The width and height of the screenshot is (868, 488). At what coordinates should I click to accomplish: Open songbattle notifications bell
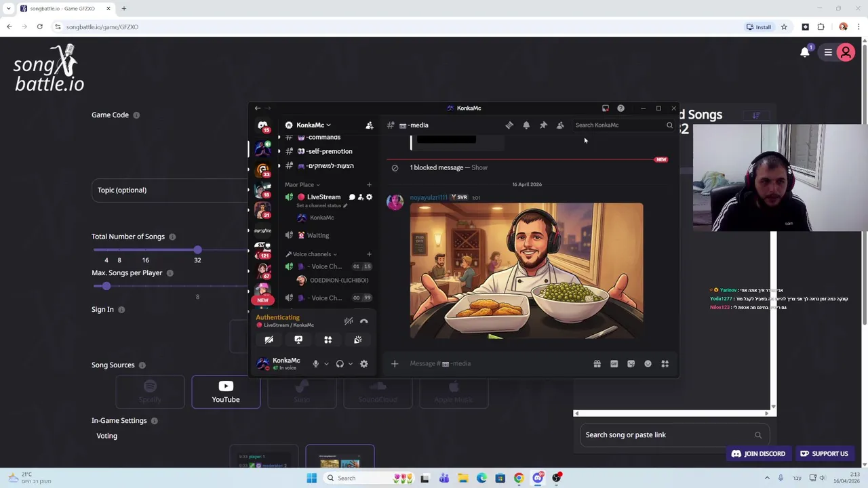coord(805,52)
